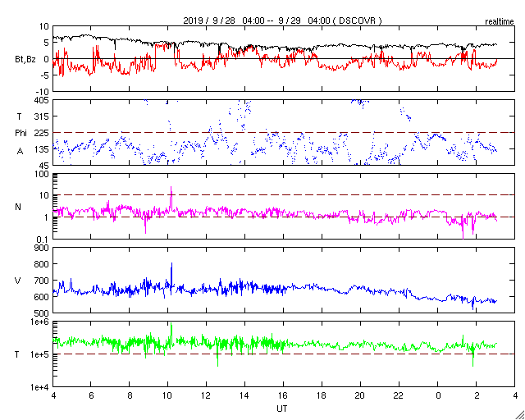The image size is (525, 420).
Task: Click the 'A' label below Phi
Action: click(x=20, y=152)
